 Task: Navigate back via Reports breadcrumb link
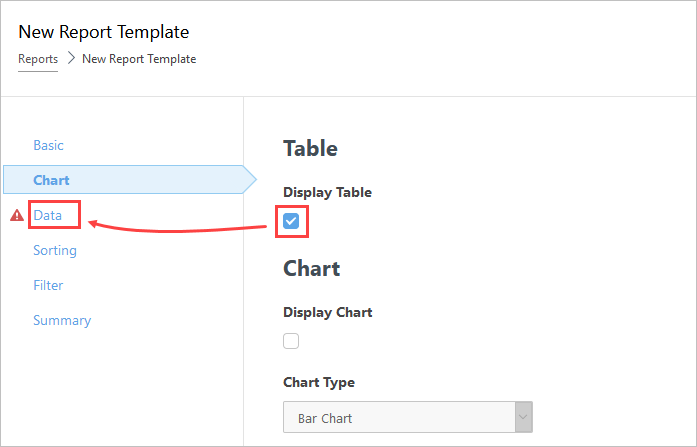[38, 59]
